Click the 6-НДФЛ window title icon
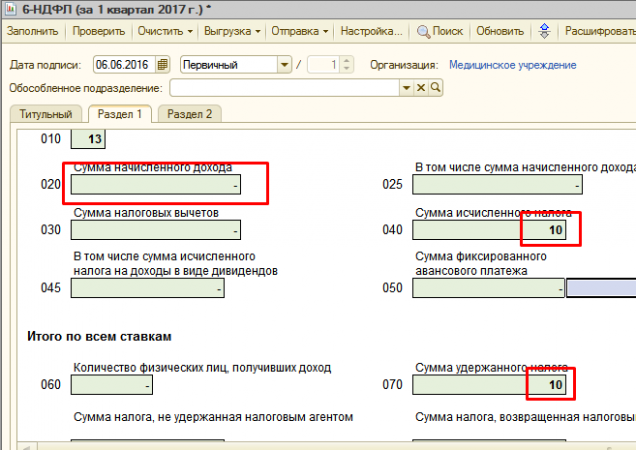This screenshot has height=450, width=636. (11, 8)
